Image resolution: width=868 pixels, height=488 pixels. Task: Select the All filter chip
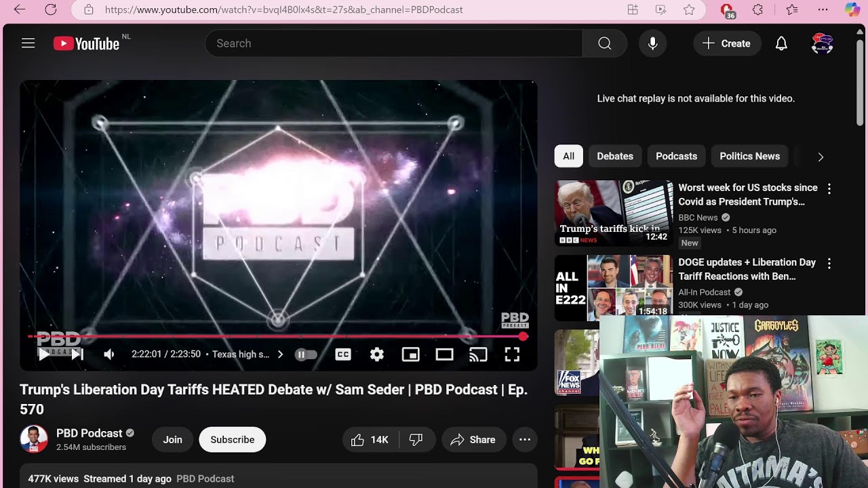(x=568, y=156)
